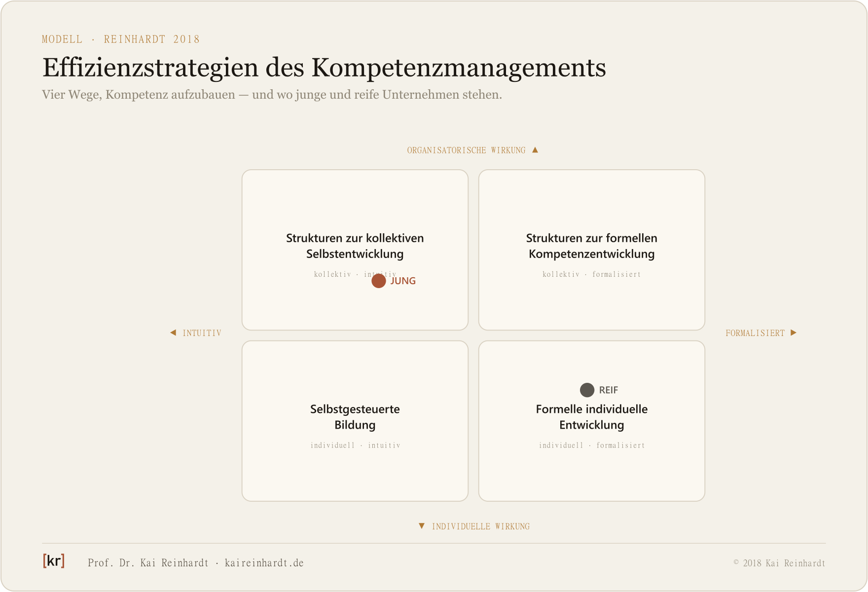Viewport: 868px width, 592px height.
Task: Click the left arrow beside Intuitiv
Action: [173, 333]
